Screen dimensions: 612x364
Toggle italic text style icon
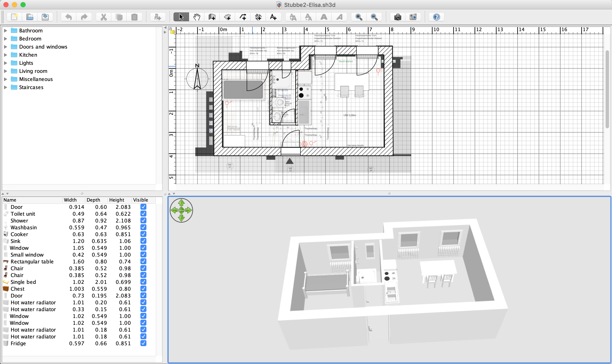(x=340, y=17)
